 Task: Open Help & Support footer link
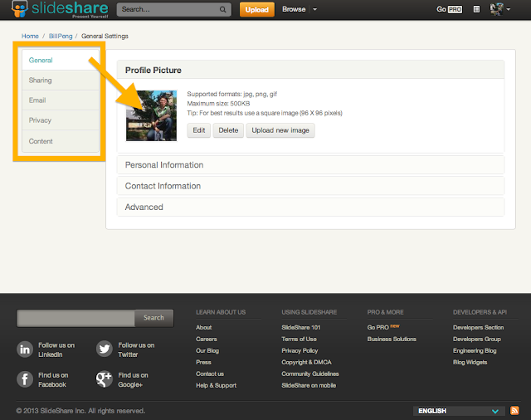point(216,385)
